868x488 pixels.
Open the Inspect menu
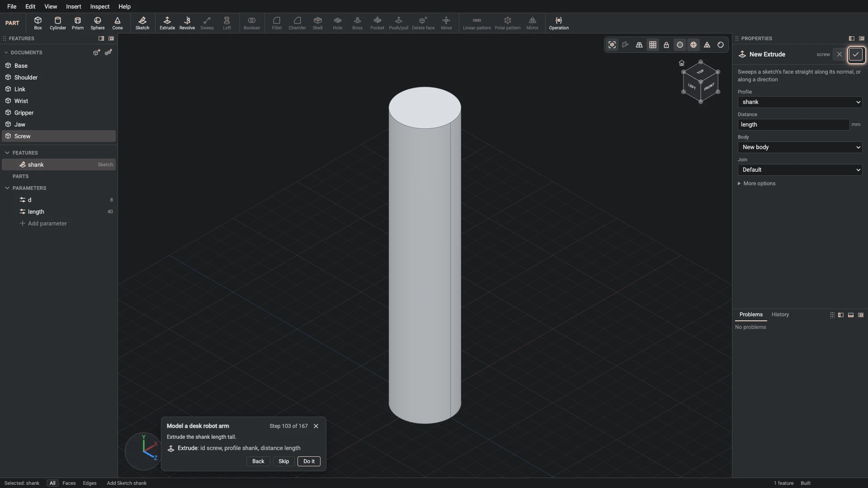tap(100, 6)
